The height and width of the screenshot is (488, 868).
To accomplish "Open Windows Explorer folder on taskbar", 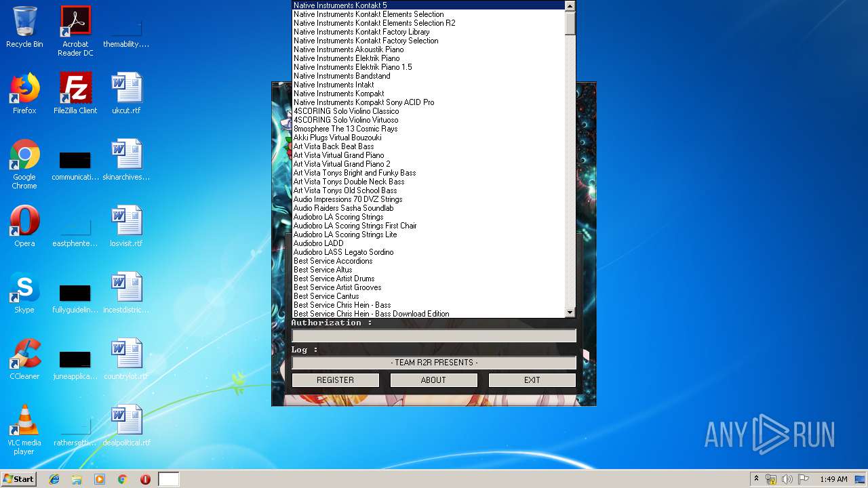I will click(x=77, y=479).
